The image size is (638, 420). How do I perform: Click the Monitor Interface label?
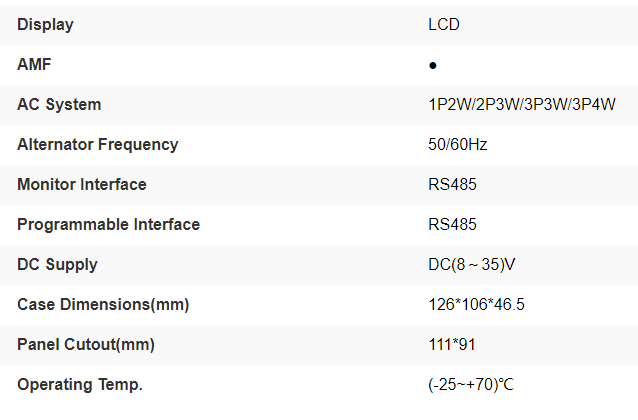click(x=81, y=184)
